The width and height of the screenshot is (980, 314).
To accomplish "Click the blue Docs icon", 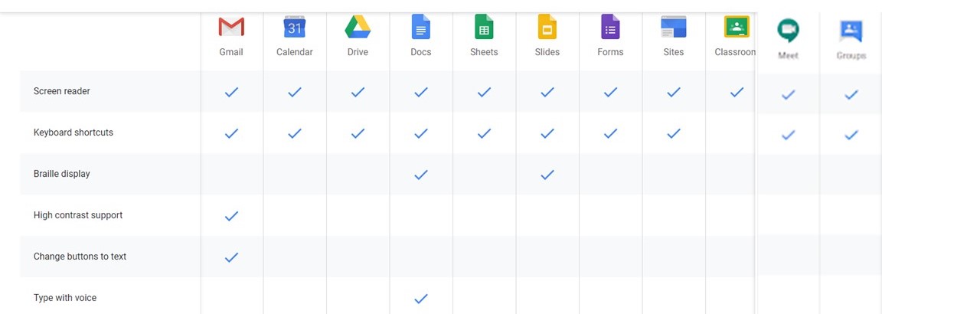I will pos(421,27).
